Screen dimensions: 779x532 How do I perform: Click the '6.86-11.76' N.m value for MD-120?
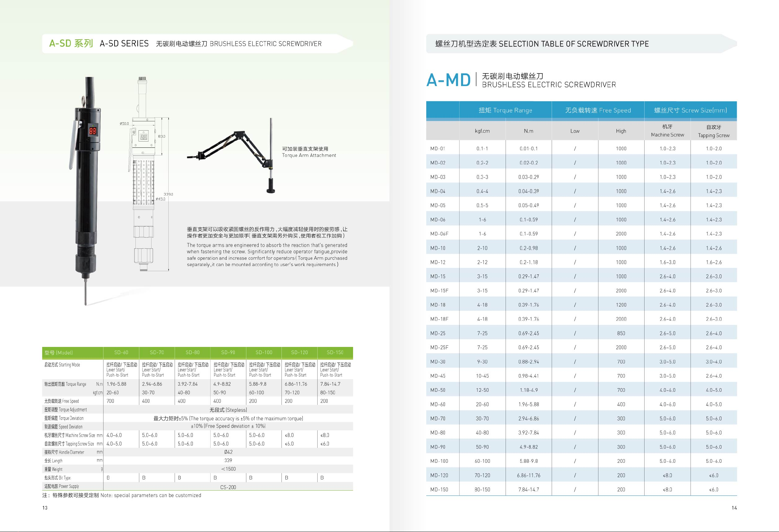pyautogui.click(x=528, y=475)
